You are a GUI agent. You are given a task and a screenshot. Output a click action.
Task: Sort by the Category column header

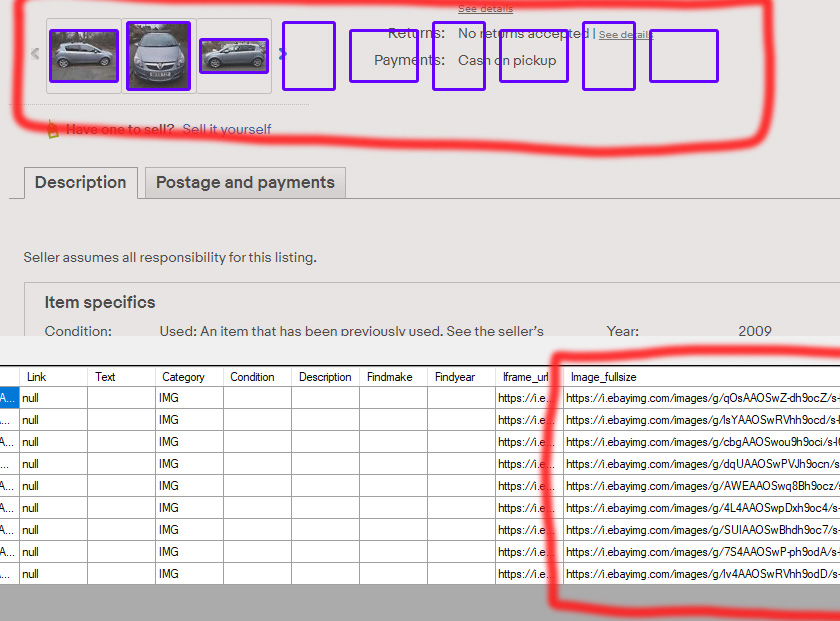tap(183, 377)
